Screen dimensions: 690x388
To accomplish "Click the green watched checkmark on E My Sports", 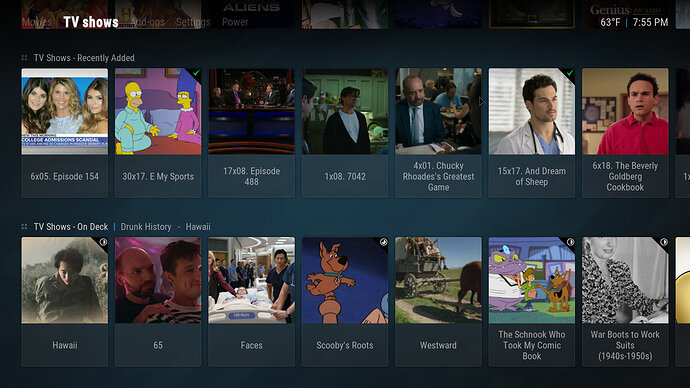I will click(196, 73).
